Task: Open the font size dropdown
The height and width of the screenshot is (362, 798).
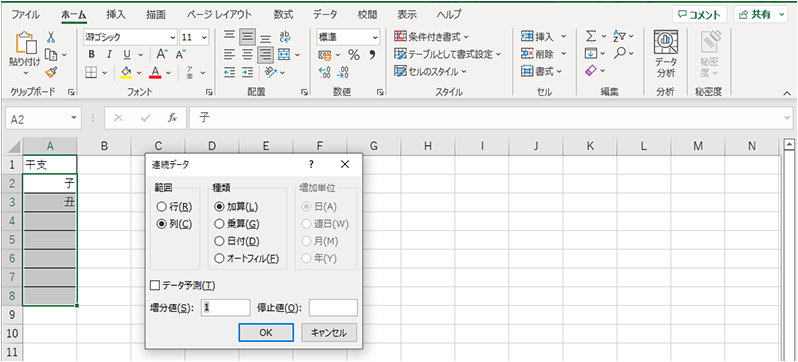Action: tap(204, 37)
